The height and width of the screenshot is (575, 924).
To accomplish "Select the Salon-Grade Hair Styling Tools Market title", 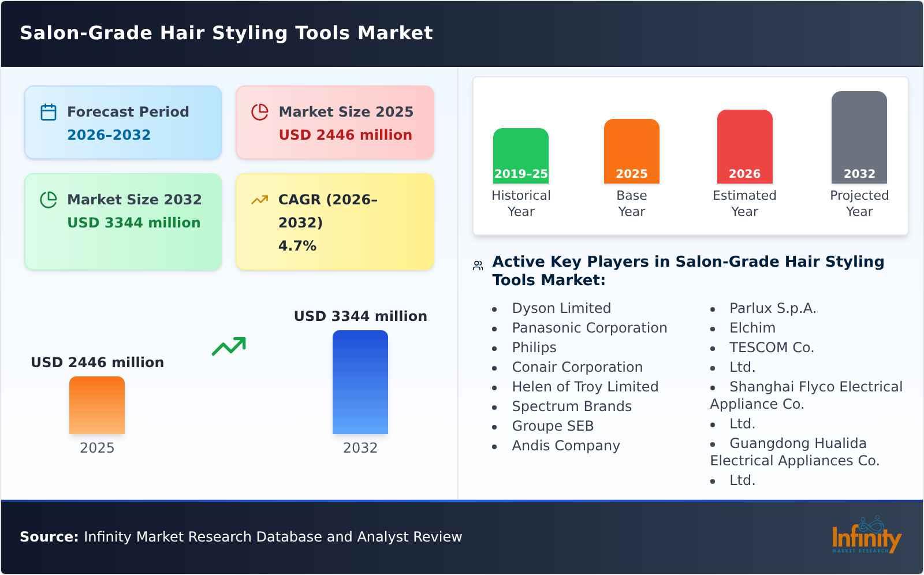I will (x=225, y=33).
